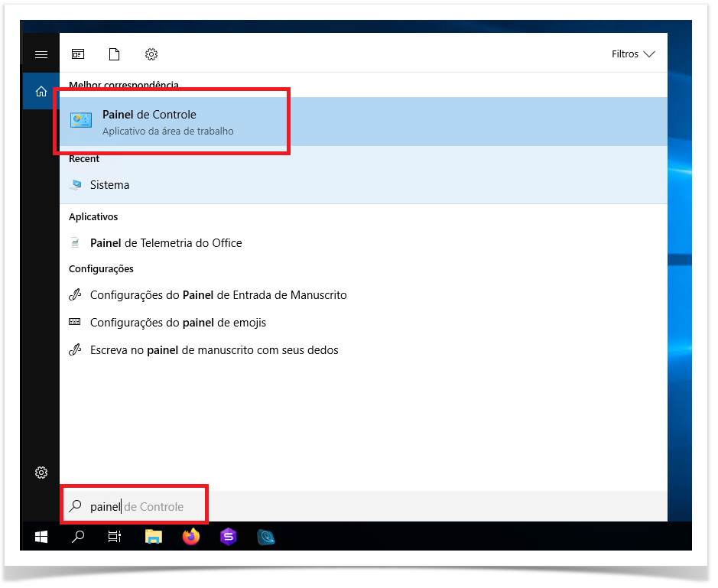The height and width of the screenshot is (588, 718).
Task: Launch Firefox from the taskbar
Action: click(191, 537)
